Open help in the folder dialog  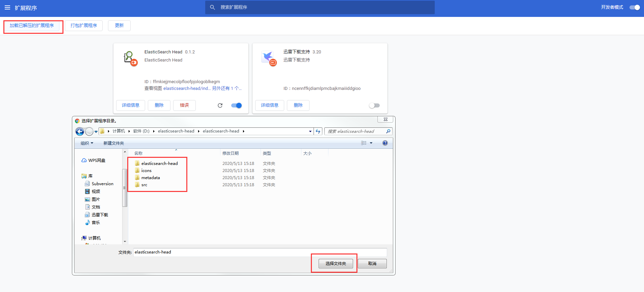point(385,143)
